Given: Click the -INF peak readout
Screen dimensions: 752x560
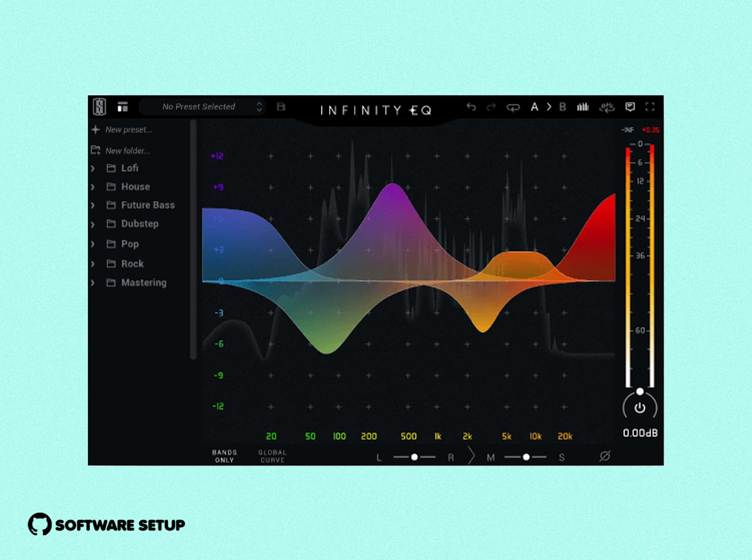Looking at the screenshot, I should [628, 130].
